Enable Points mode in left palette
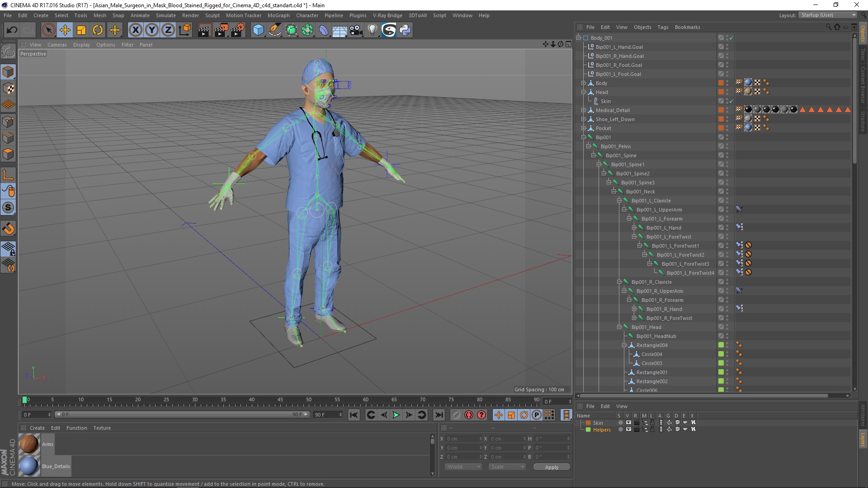The image size is (868, 488). pyautogui.click(x=8, y=122)
